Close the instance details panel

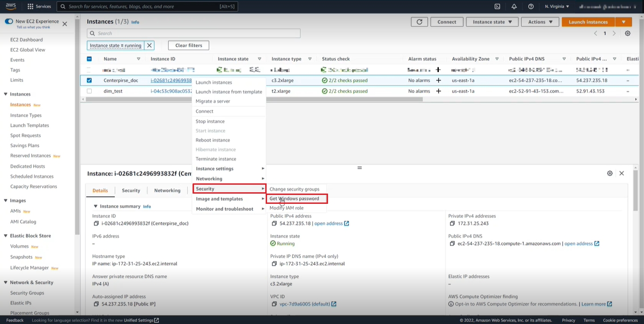click(x=622, y=173)
